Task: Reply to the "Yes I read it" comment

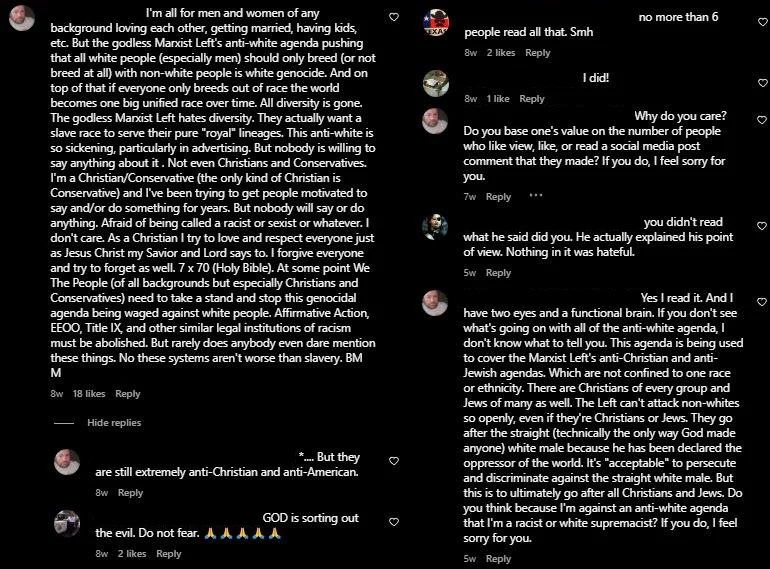Action: coord(498,559)
